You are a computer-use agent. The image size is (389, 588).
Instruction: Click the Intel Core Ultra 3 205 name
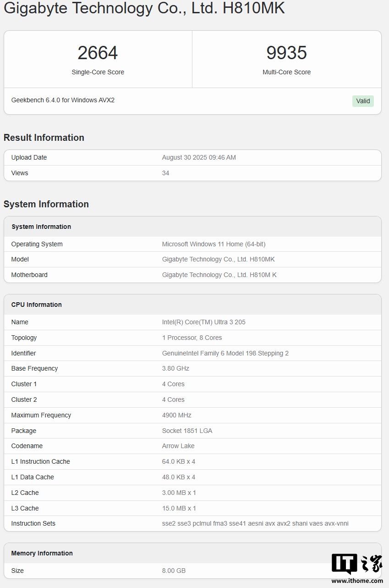point(203,322)
